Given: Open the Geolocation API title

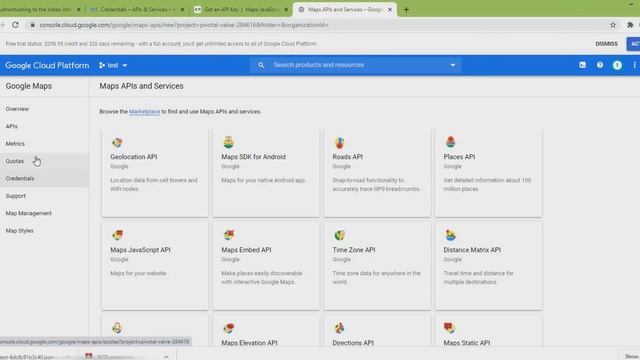Looking at the screenshot, I should (133, 157).
